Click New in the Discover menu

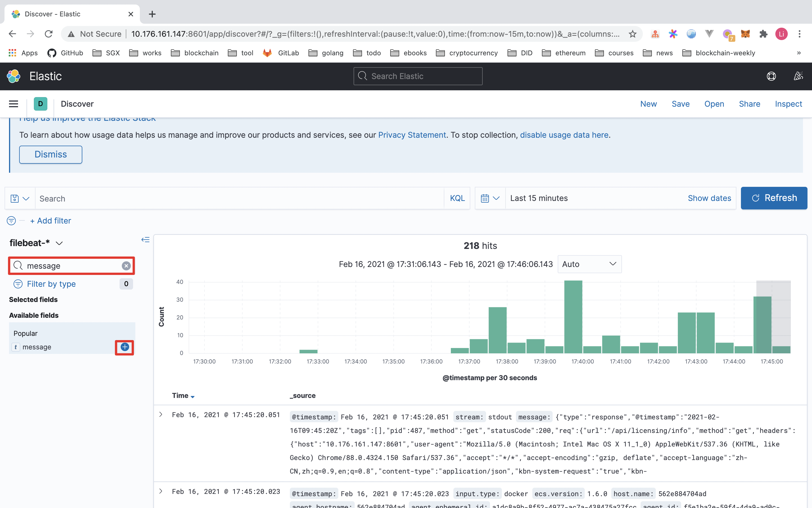coord(648,104)
